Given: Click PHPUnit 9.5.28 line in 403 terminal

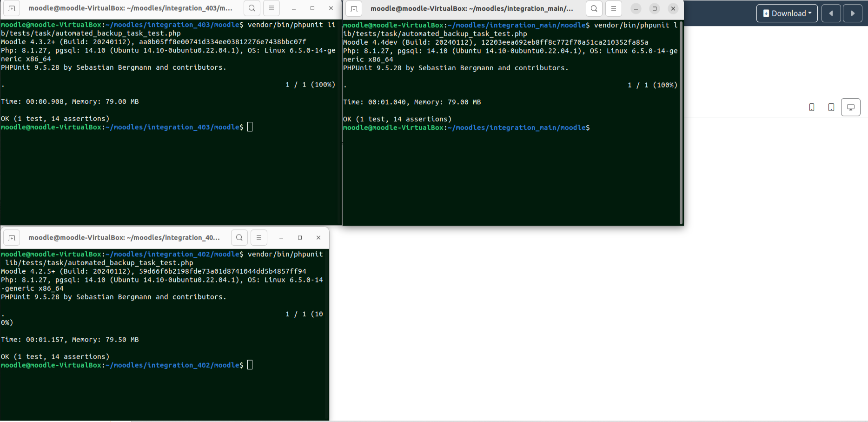Looking at the screenshot, I should [113, 67].
